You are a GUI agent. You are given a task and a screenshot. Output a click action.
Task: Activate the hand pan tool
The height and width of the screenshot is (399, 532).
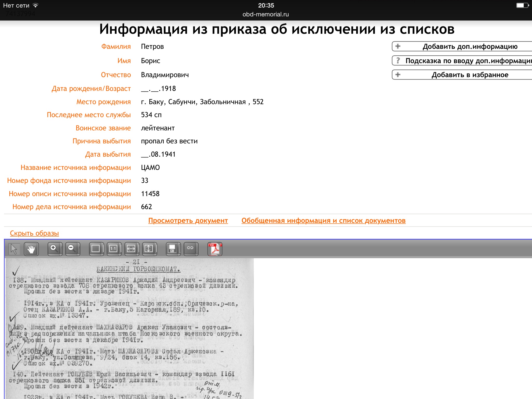(31, 249)
